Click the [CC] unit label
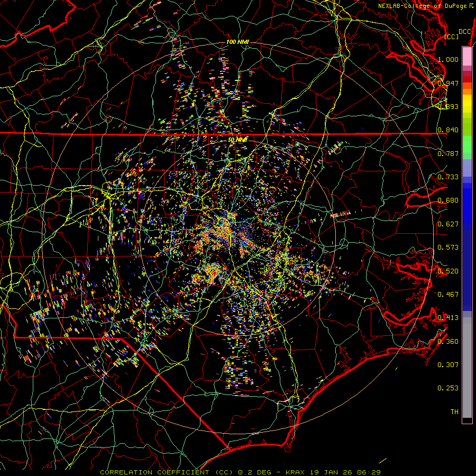Viewport: 476px width, 476px height. click(x=452, y=36)
